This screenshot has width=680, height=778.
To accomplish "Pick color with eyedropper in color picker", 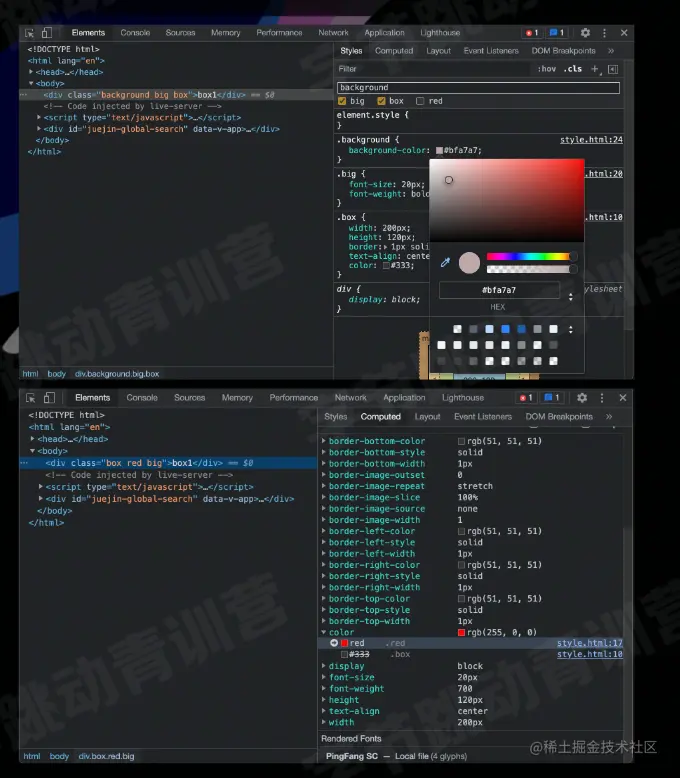I will [x=445, y=262].
